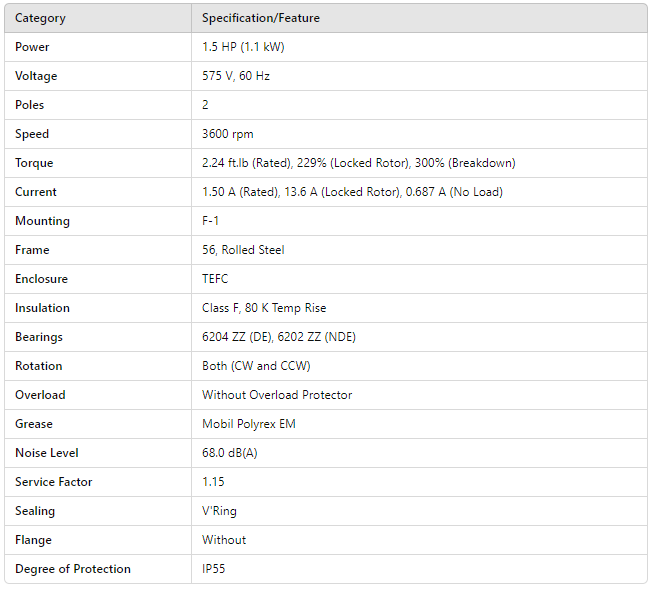This screenshot has width=653, height=590.
Task: Click the IP55 protection value
Action: coord(215,569)
